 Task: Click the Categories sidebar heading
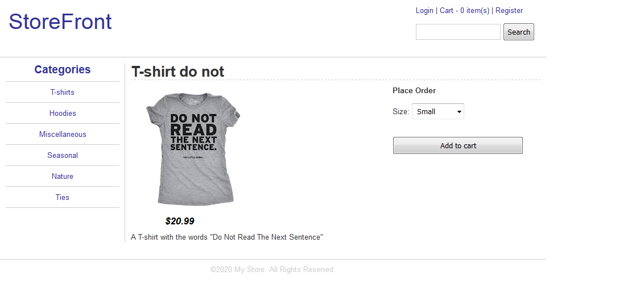click(x=63, y=70)
